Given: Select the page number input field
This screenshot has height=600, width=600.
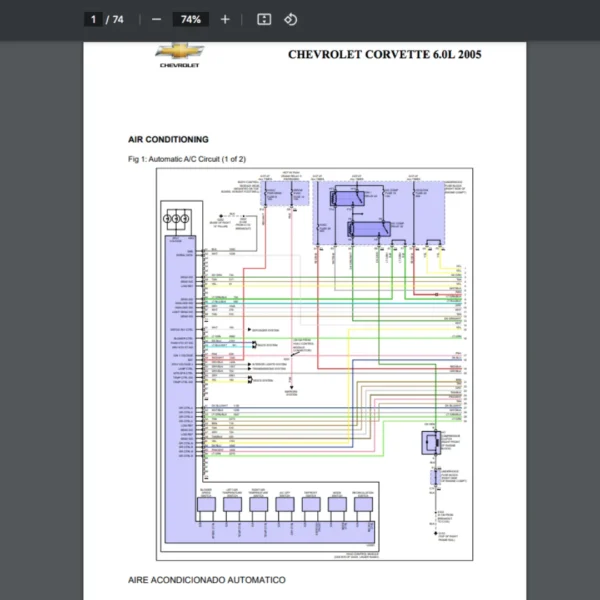Looking at the screenshot, I should point(93,19).
